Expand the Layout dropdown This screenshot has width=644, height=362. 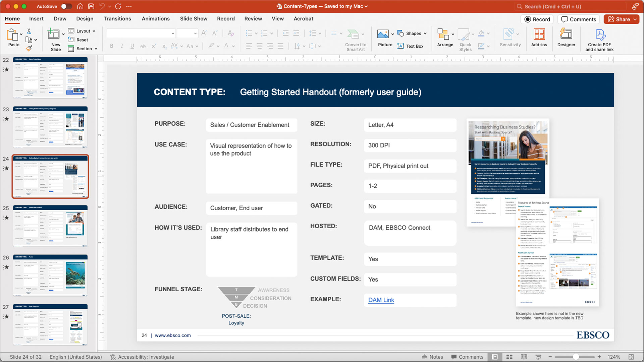tap(83, 31)
